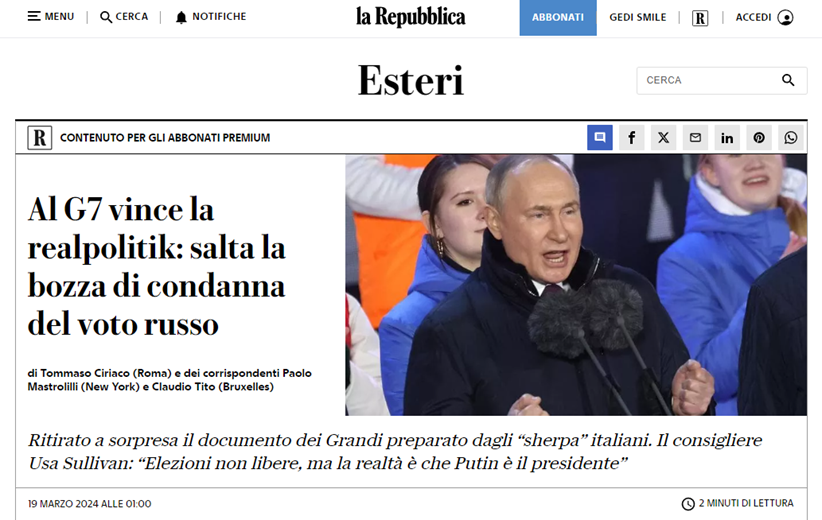Share article on X
The width and height of the screenshot is (822, 520).
(x=664, y=137)
